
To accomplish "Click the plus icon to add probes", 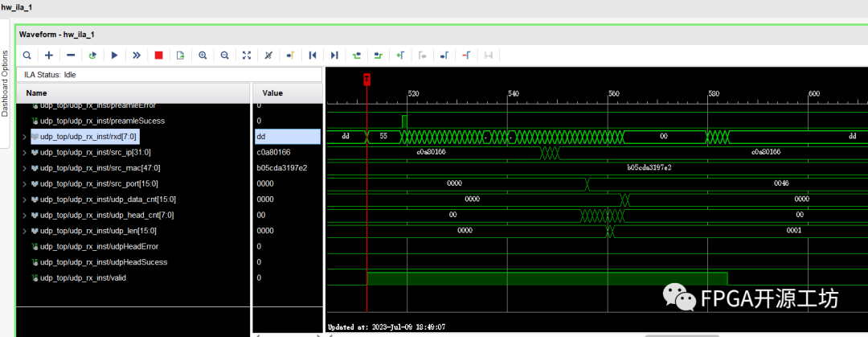I will [x=49, y=55].
